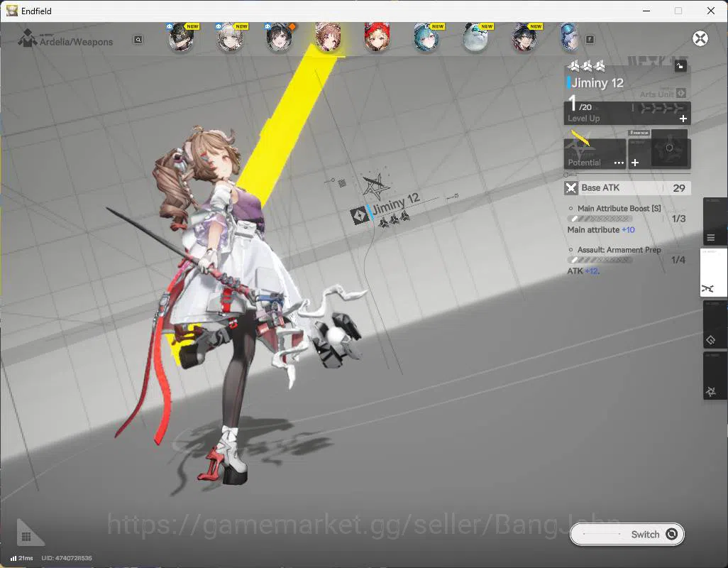The width and height of the screenshot is (728, 568).
Task: Open Level Up with the plus sign
Action: [x=683, y=119]
